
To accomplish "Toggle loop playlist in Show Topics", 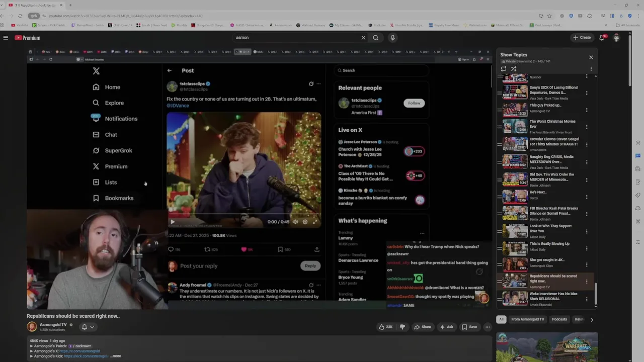I will coord(504,69).
